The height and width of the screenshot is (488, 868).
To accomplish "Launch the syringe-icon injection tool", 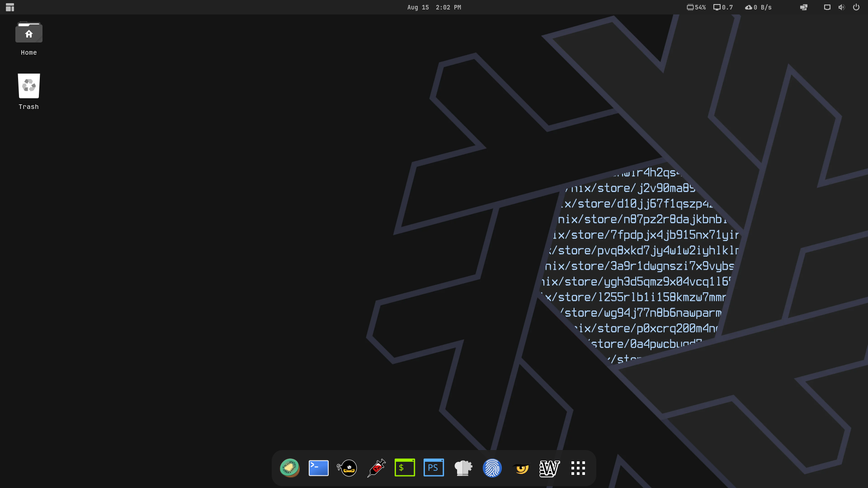I will pos(376,468).
